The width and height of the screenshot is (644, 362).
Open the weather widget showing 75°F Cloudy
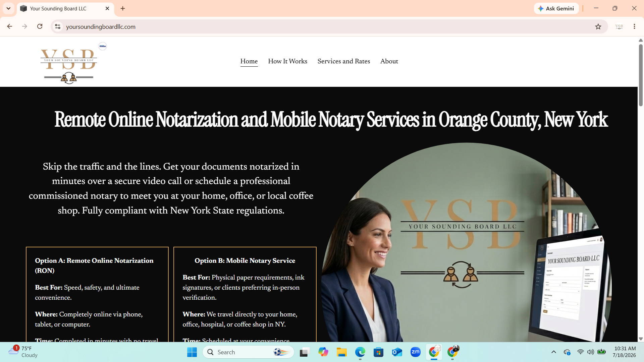click(23, 352)
